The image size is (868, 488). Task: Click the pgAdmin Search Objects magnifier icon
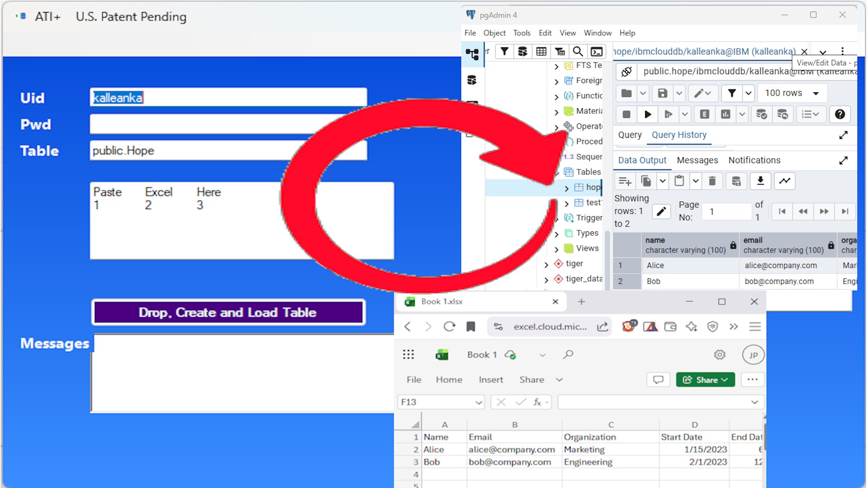[x=578, y=52]
